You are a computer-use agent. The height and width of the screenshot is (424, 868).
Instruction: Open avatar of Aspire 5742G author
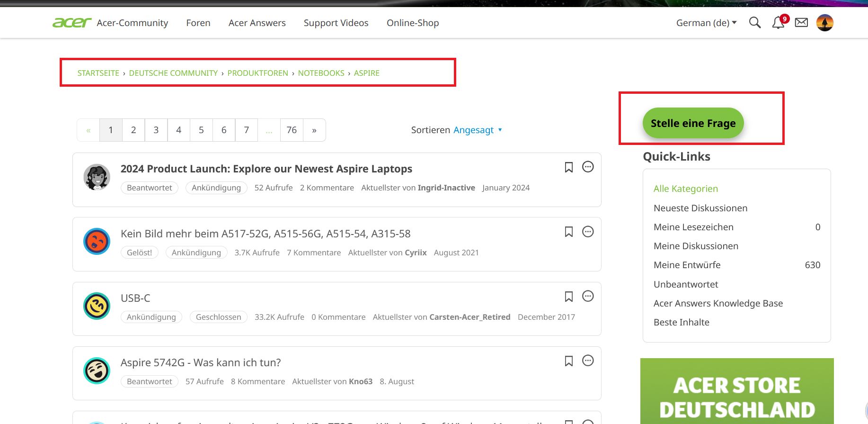pos(97,370)
